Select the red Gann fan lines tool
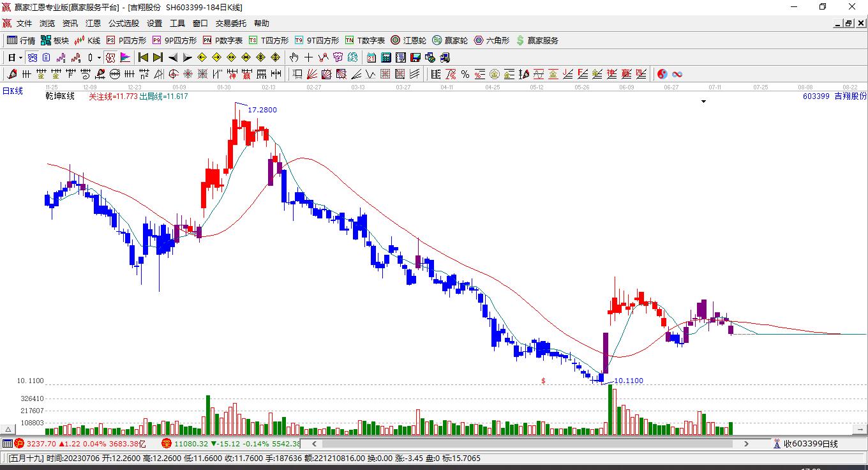The width and height of the screenshot is (868, 470). [x=312, y=74]
